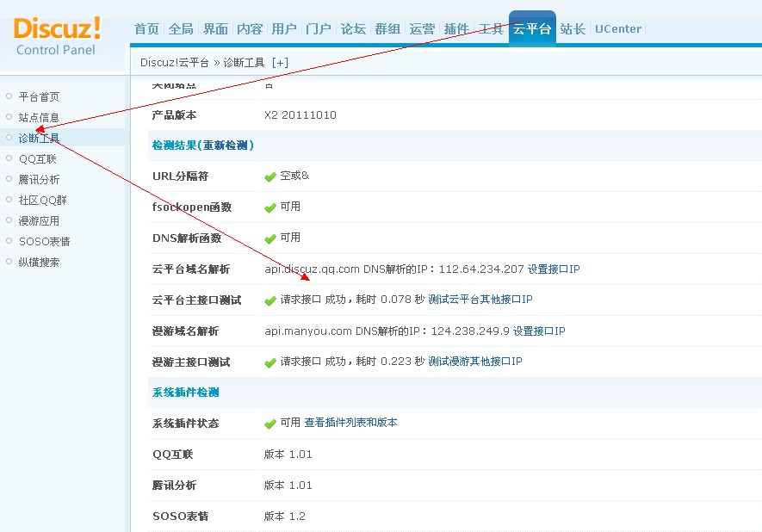
Task: Click the 产品版本 row label
Action: coord(174,115)
